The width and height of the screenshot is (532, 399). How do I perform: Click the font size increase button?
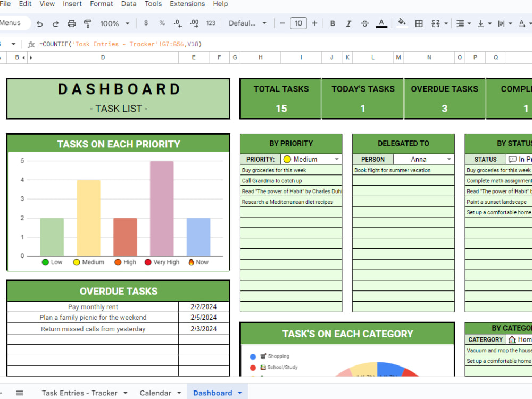[314, 23]
